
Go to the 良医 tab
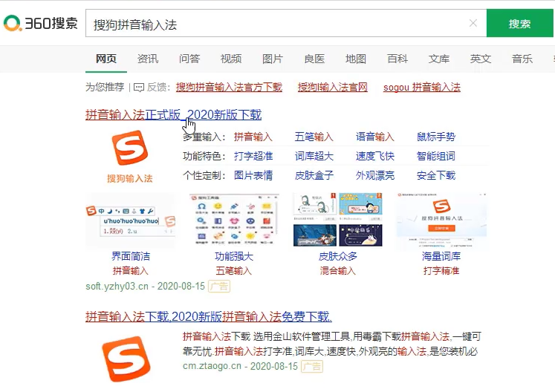(314, 59)
